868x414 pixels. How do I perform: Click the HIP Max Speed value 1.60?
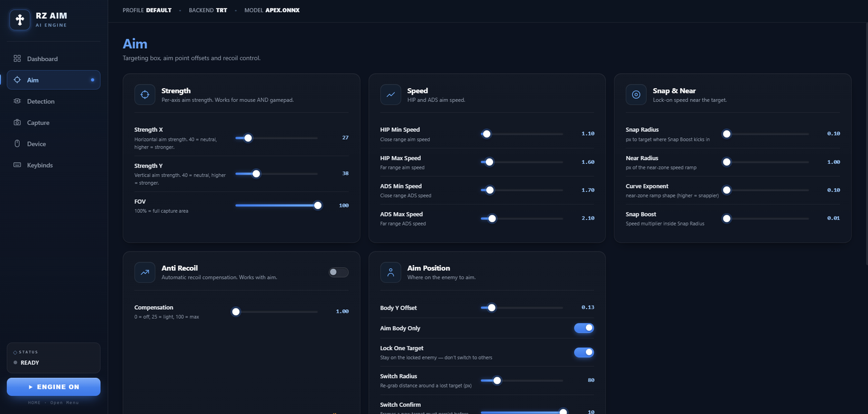(x=588, y=162)
